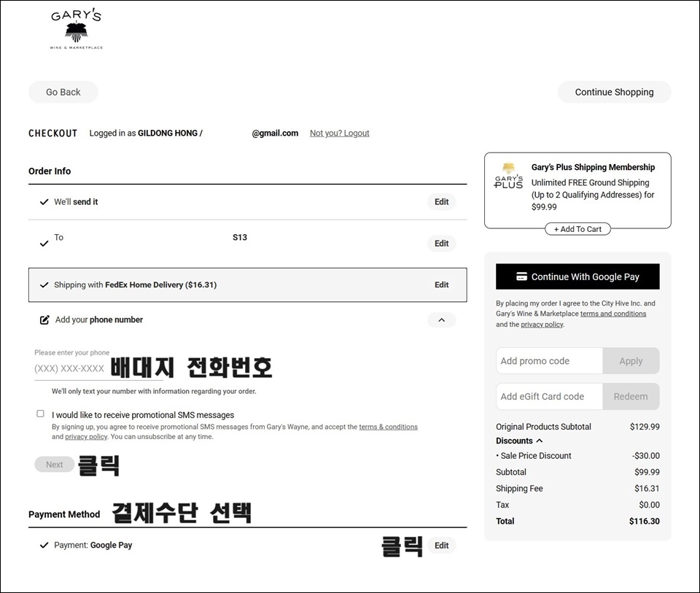Image resolution: width=700 pixels, height=593 pixels.
Task: Click the Shipping Fee value $16.31
Action: click(647, 489)
